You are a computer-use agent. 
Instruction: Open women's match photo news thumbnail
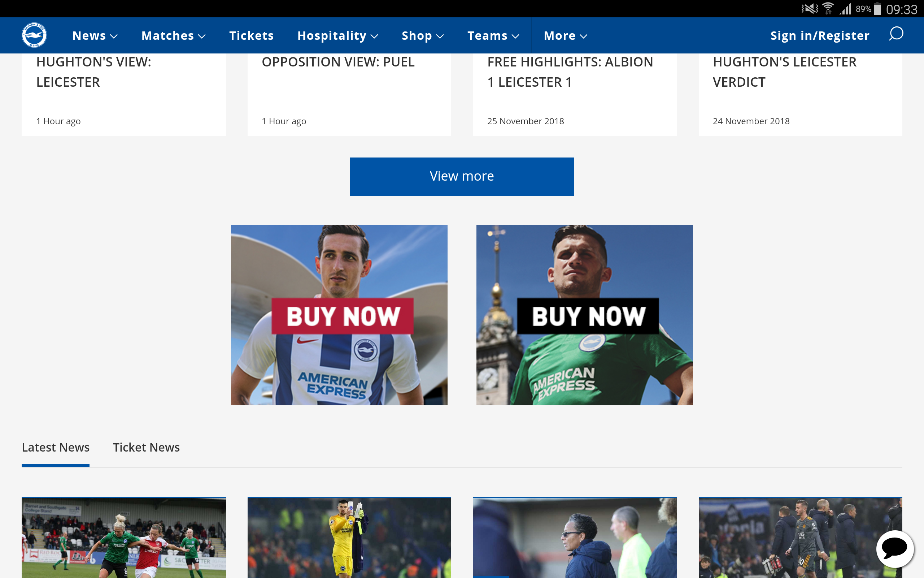[124, 538]
